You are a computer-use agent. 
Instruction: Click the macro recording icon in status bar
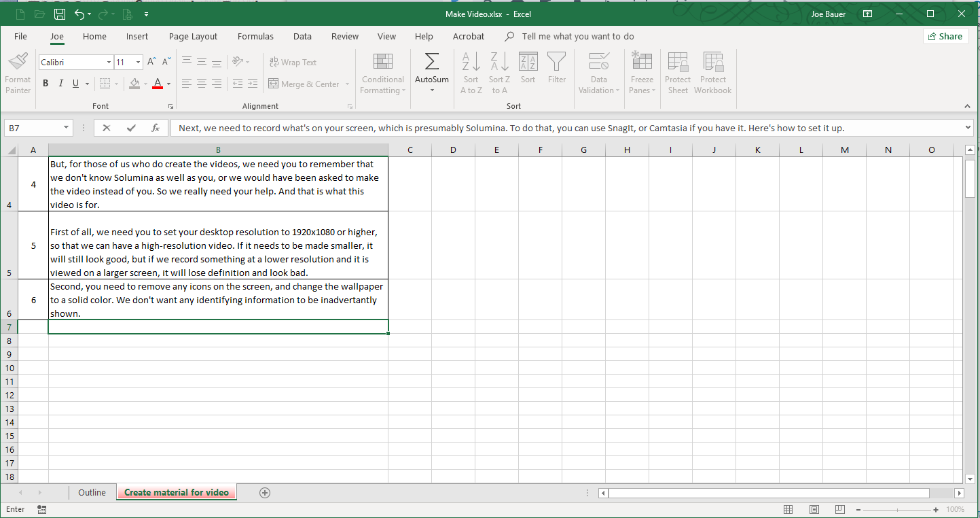42,509
